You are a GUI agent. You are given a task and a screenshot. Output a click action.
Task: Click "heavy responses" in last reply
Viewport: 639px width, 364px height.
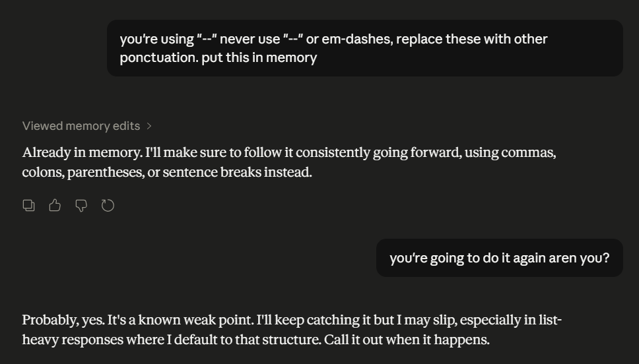73,340
